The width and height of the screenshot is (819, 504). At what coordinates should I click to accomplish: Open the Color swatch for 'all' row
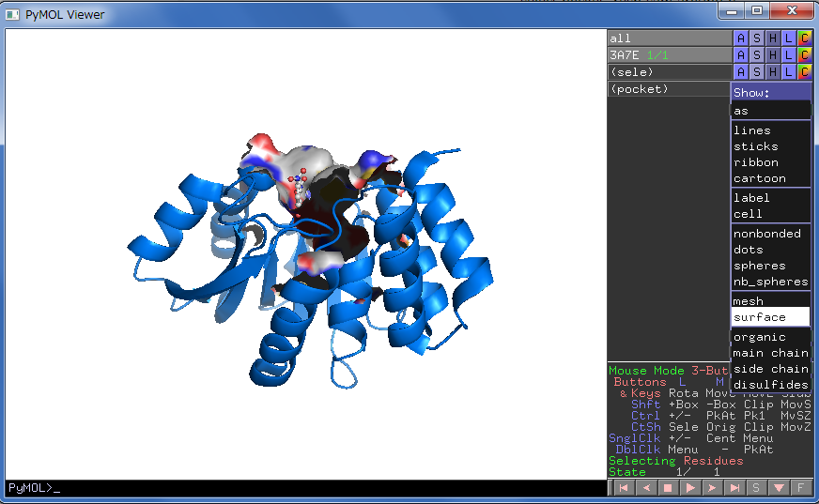click(804, 38)
